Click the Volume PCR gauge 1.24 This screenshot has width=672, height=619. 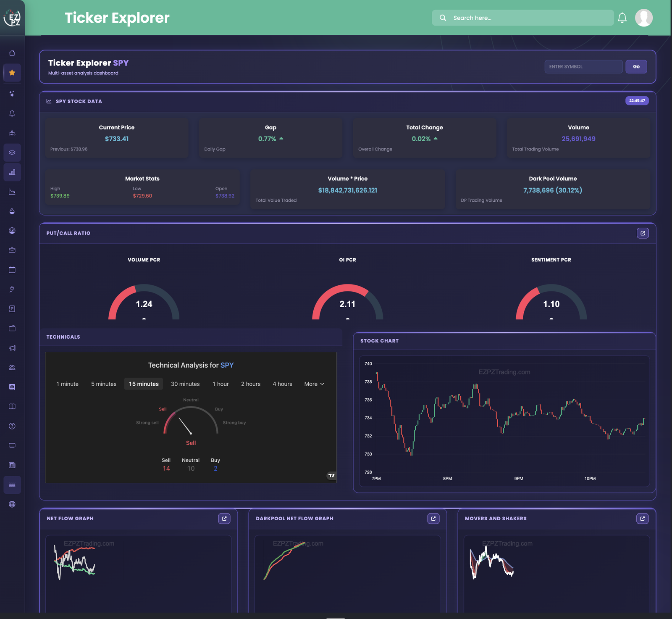pos(144,302)
